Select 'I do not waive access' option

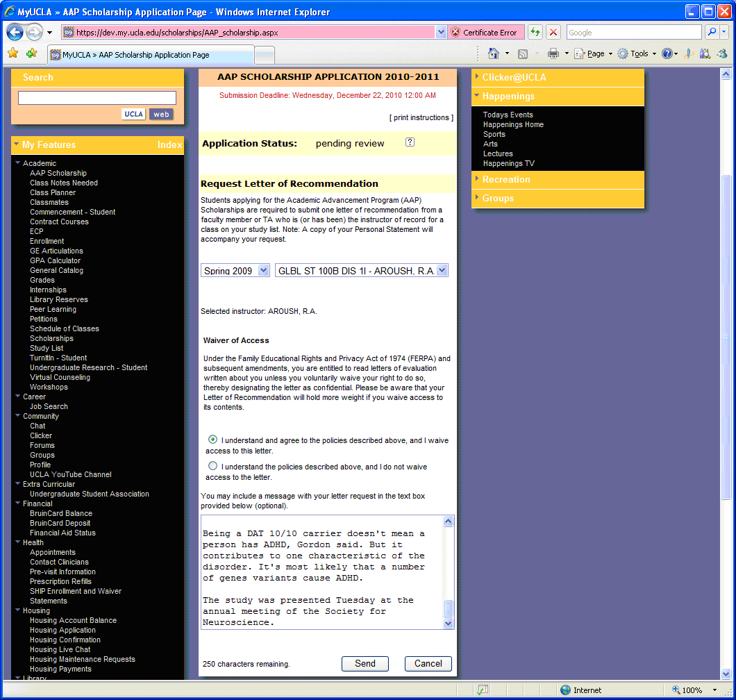tap(212, 466)
